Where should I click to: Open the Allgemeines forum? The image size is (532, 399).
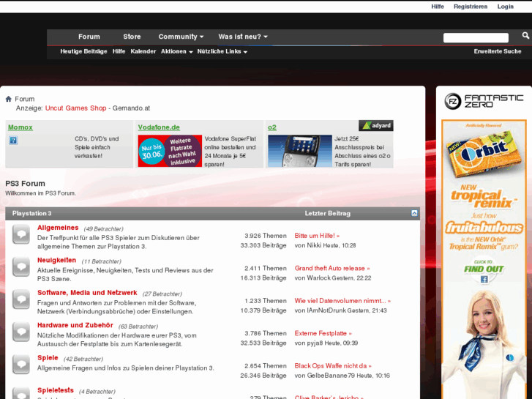[x=58, y=228]
